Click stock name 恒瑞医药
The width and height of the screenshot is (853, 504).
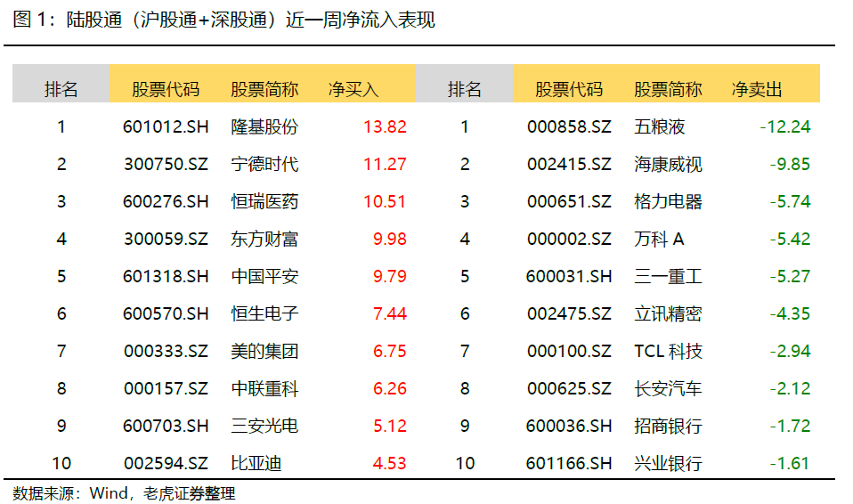pos(264,201)
